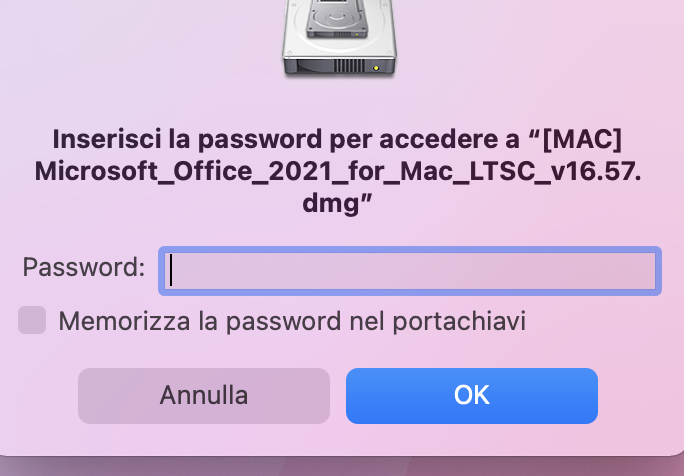Click the 'Memorizza la password nel portachiavi' label
Image resolution: width=684 pixels, height=476 pixels.
(292, 321)
